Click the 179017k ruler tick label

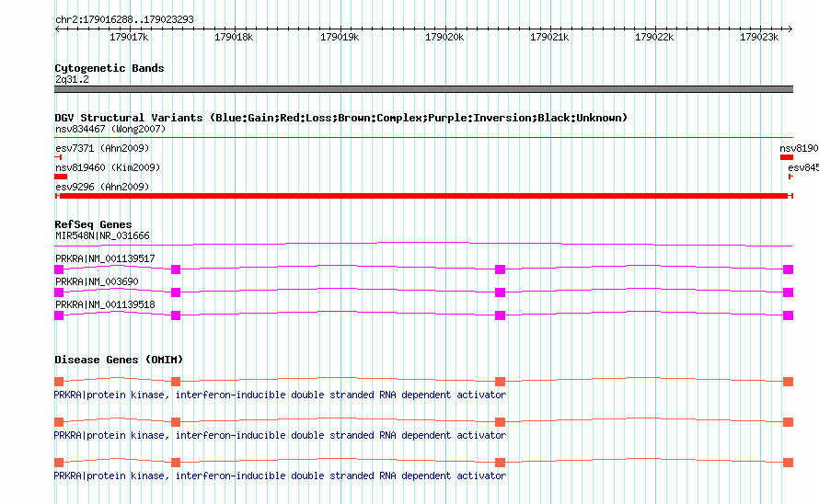(x=129, y=37)
